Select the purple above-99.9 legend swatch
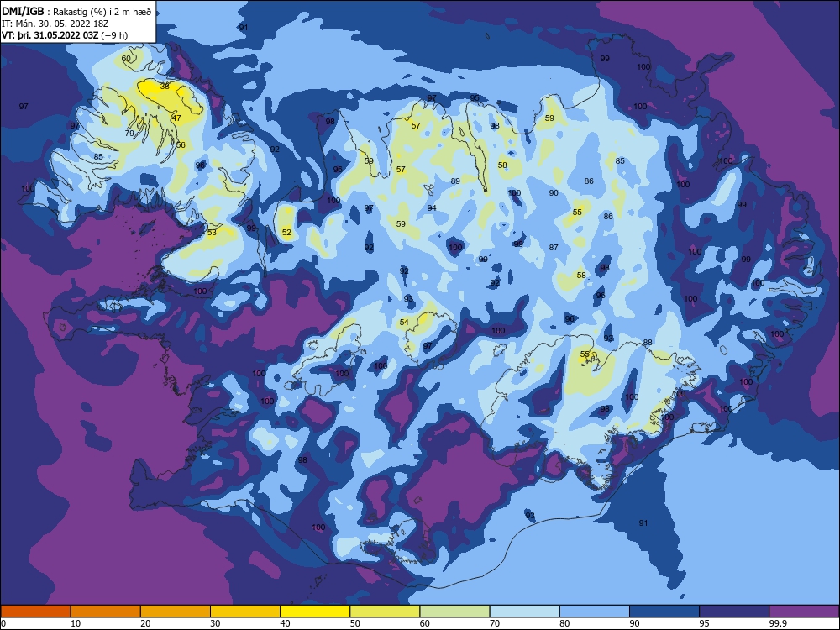The height and width of the screenshot is (630, 840). pos(804,612)
